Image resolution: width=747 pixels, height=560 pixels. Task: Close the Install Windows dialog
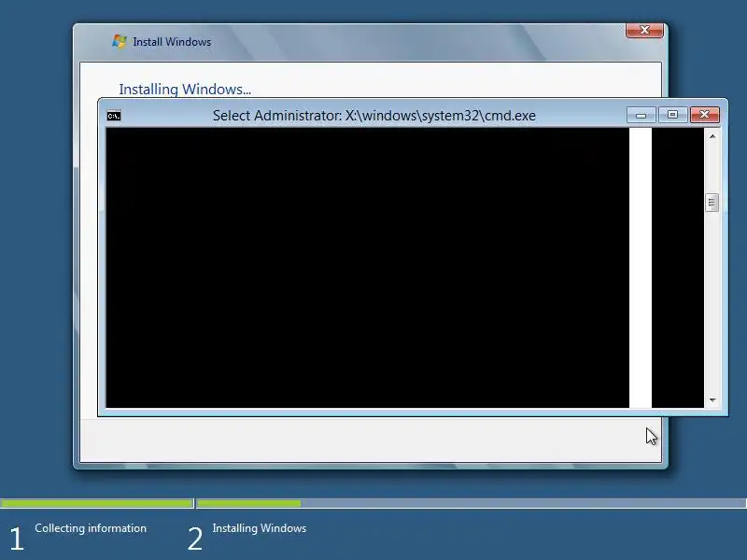click(644, 30)
